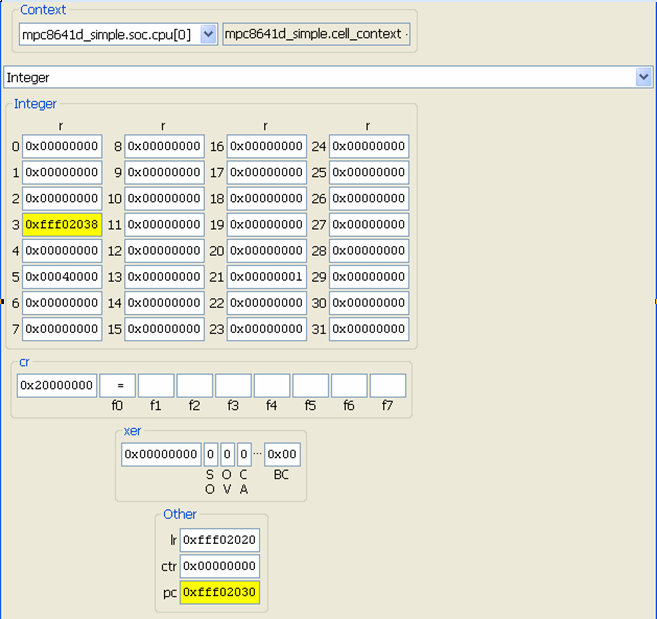The height and width of the screenshot is (619, 657).
Task: Click the mpc8641d_simple.cell_context field
Action: pos(316,34)
